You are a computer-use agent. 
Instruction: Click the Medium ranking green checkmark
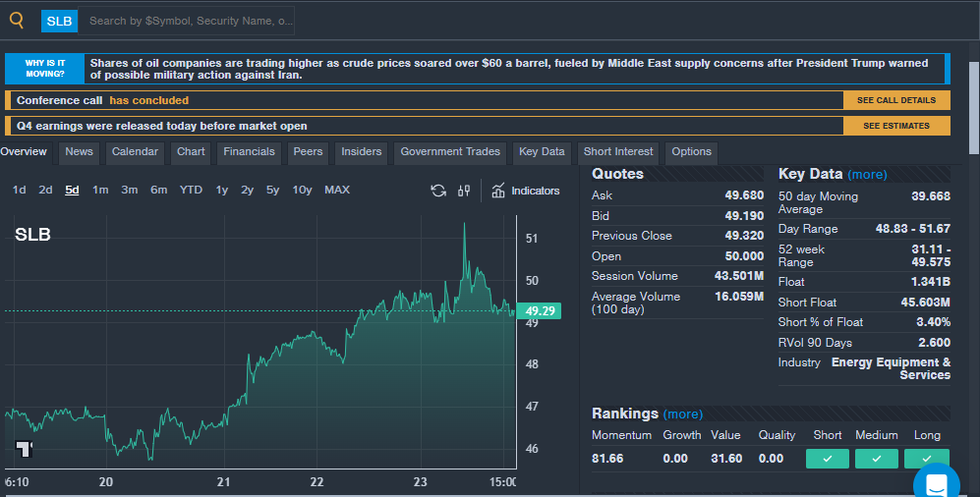[876, 459]
